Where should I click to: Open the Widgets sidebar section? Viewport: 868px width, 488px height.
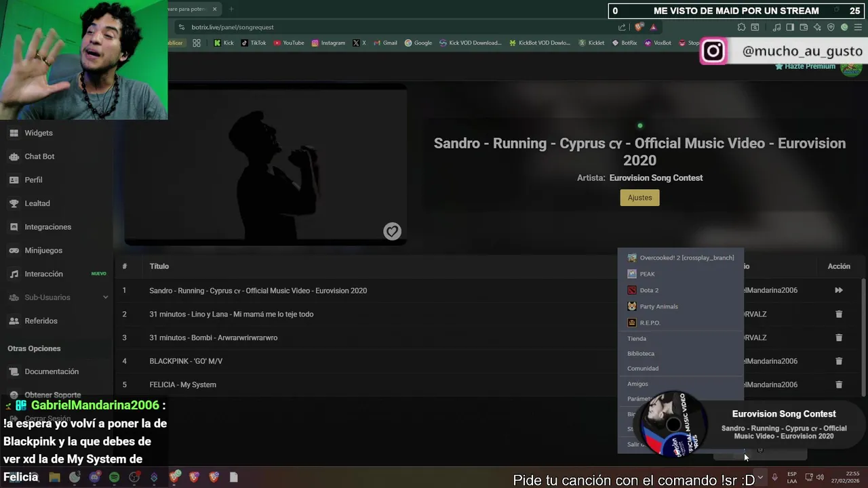38,133
